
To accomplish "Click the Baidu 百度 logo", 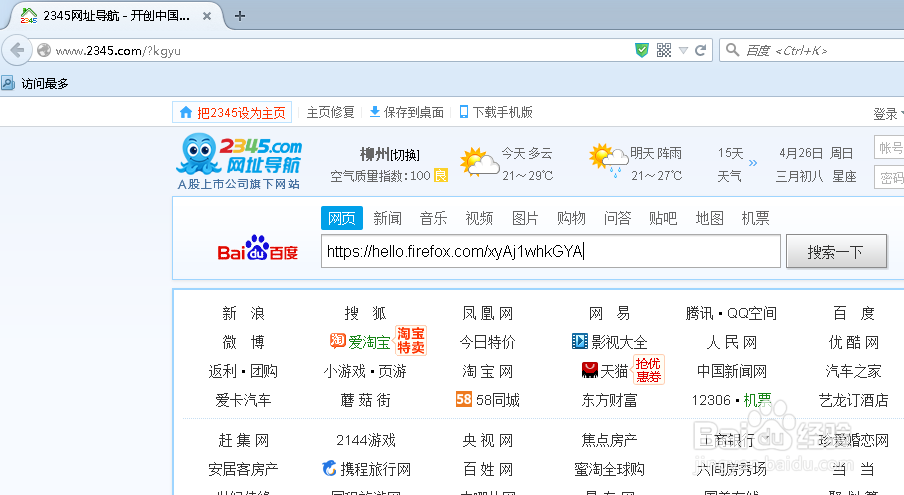I will [x=258, y=248].
